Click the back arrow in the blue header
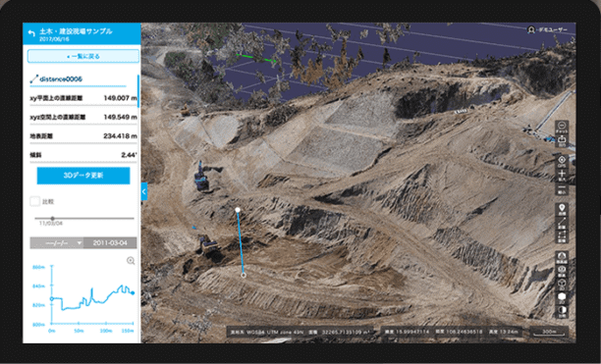The image size is (601, 364). pos(31,33)
